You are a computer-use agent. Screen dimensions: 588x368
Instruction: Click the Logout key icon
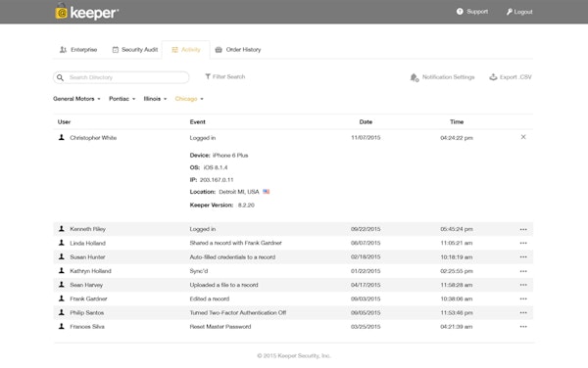pos(510,12)
